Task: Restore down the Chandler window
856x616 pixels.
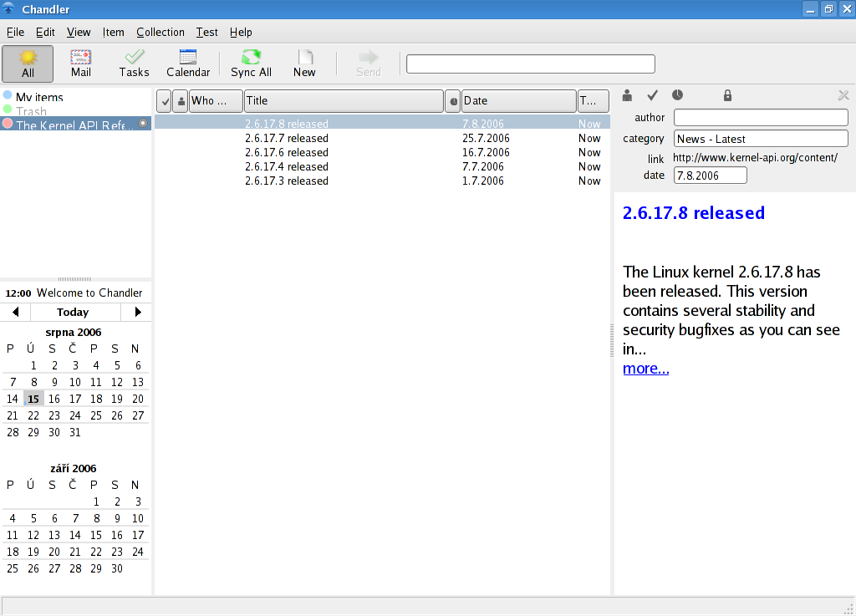Action: (x=828, y=9)
